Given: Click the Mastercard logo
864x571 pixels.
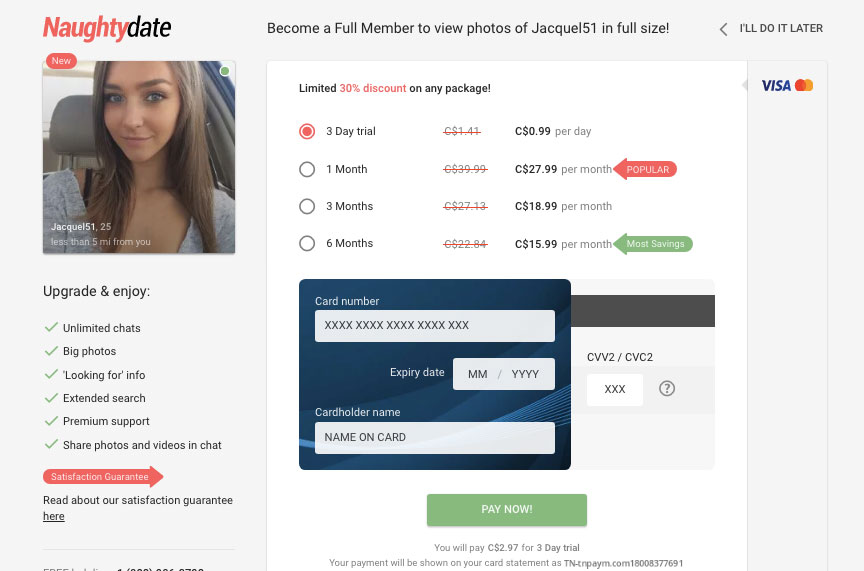Looking at the screenshot, I should 804,85.
